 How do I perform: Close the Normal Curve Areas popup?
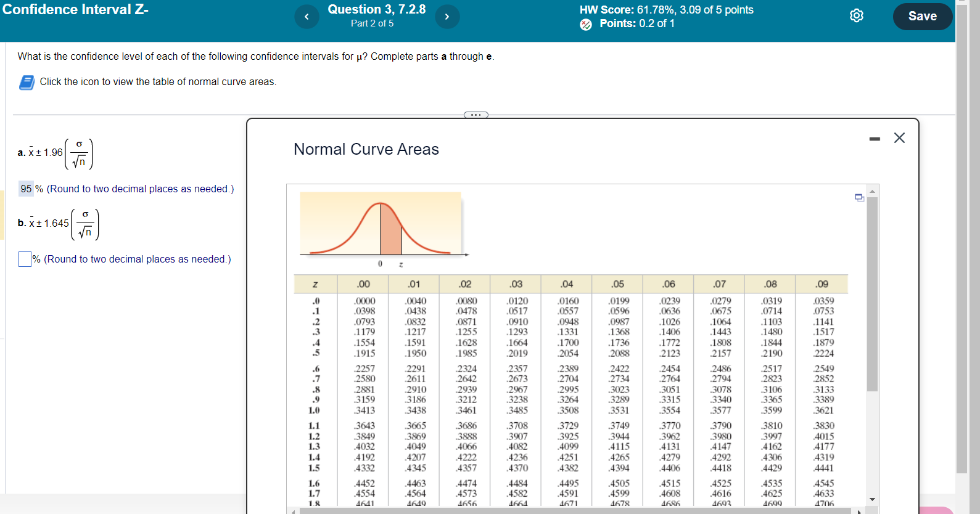pos(899,138)
